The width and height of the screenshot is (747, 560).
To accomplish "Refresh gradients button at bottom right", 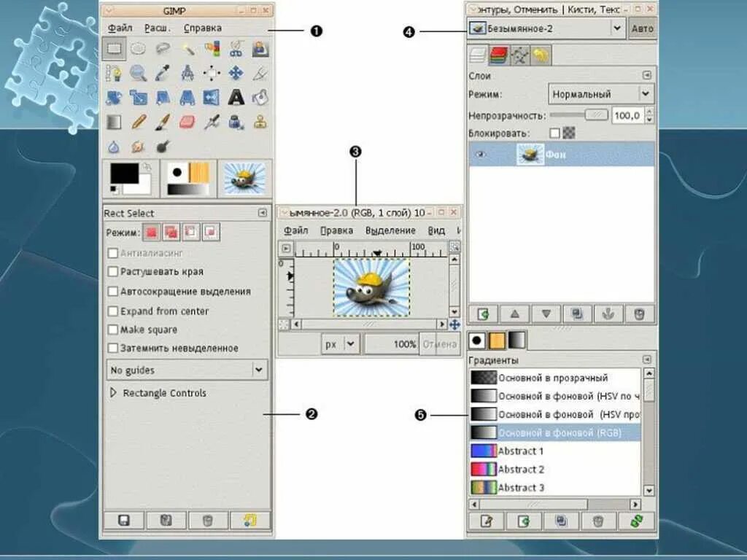I will click(x=636, y=521).
